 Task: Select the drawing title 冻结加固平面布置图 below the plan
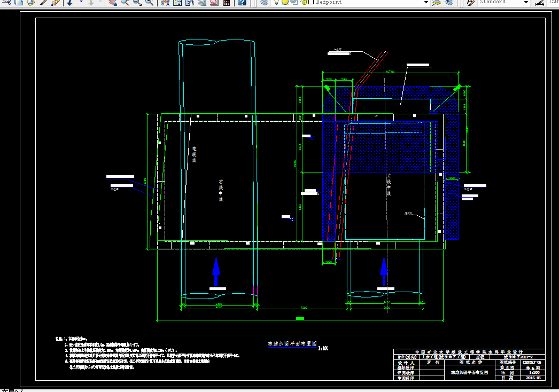click(x=292, y=344)
